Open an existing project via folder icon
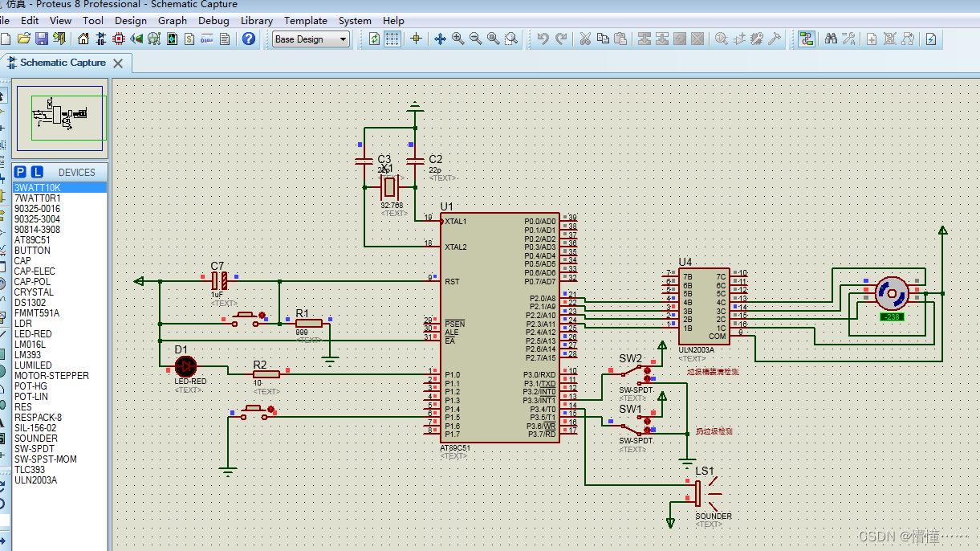 coord(24,39)
